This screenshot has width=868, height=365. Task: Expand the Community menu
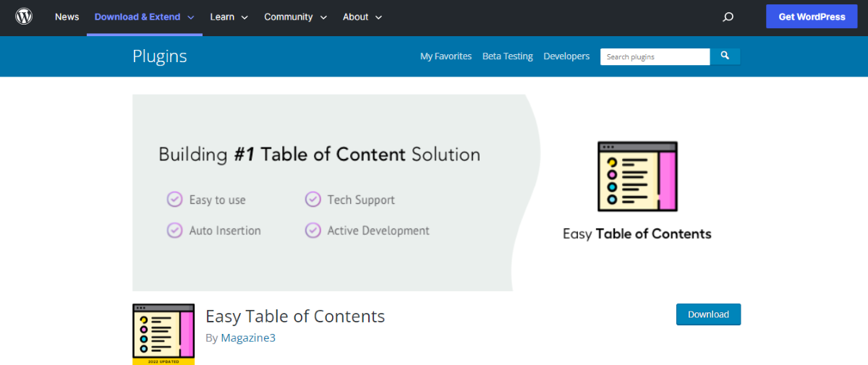point(295,17)
